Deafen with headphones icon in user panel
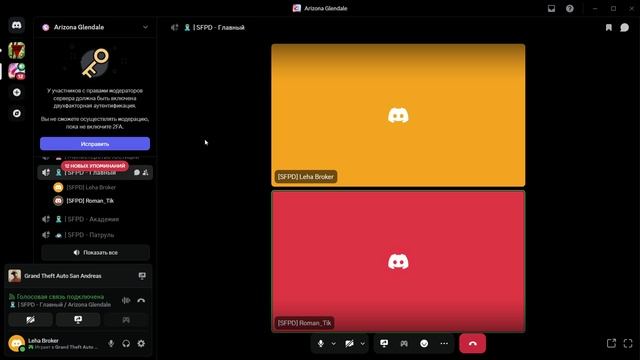640x360 pixels. coord(126,344)
